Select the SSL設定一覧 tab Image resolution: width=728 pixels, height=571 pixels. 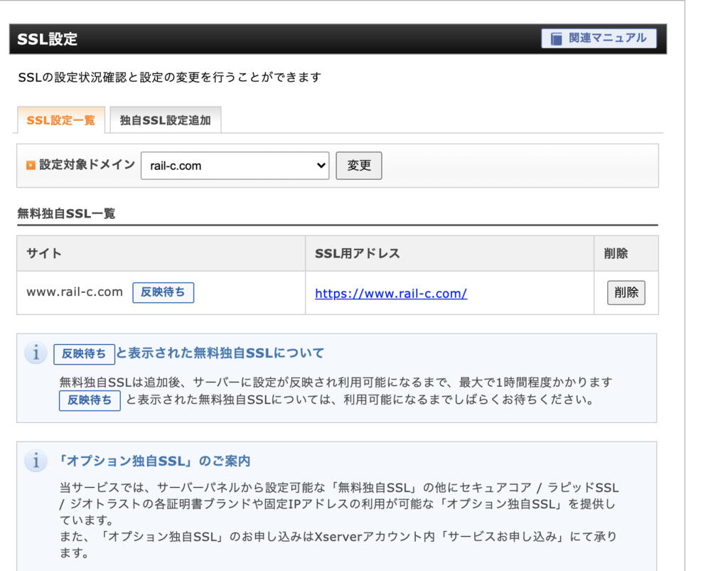pyautogui.click(x=61, y=120)
